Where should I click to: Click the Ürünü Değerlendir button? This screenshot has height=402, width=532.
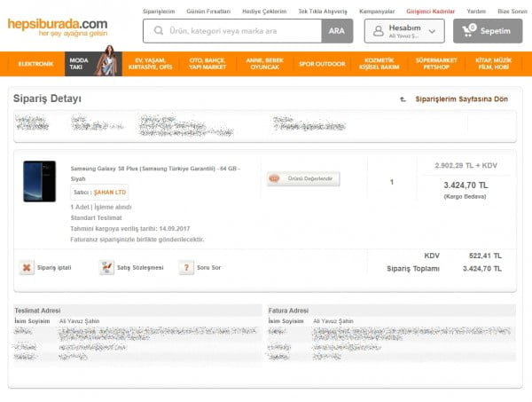pyautogui.click(x=302, y=178)
